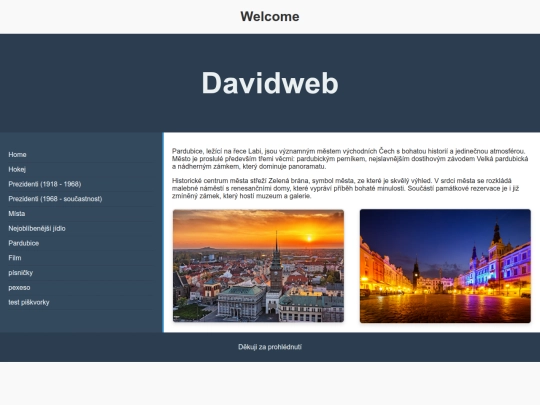Open Nejoblíbenější jídlo link
The image size is (540, 405).
coord(37,229)
